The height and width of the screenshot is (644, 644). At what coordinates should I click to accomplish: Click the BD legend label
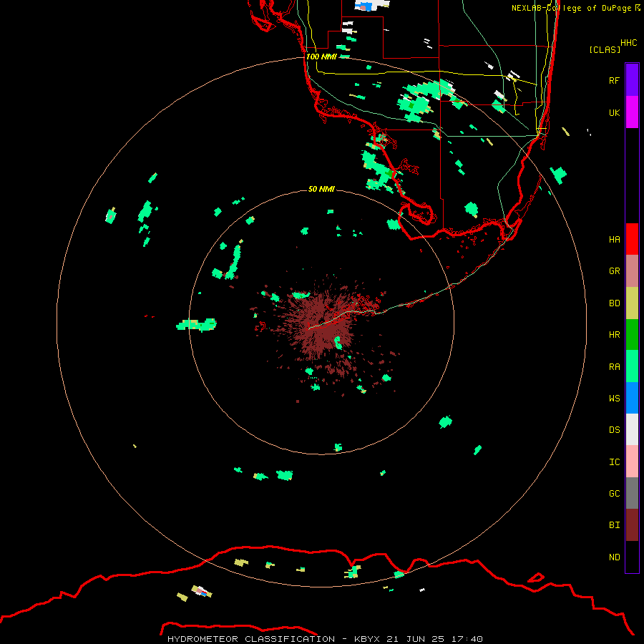(x=614, y=303)
